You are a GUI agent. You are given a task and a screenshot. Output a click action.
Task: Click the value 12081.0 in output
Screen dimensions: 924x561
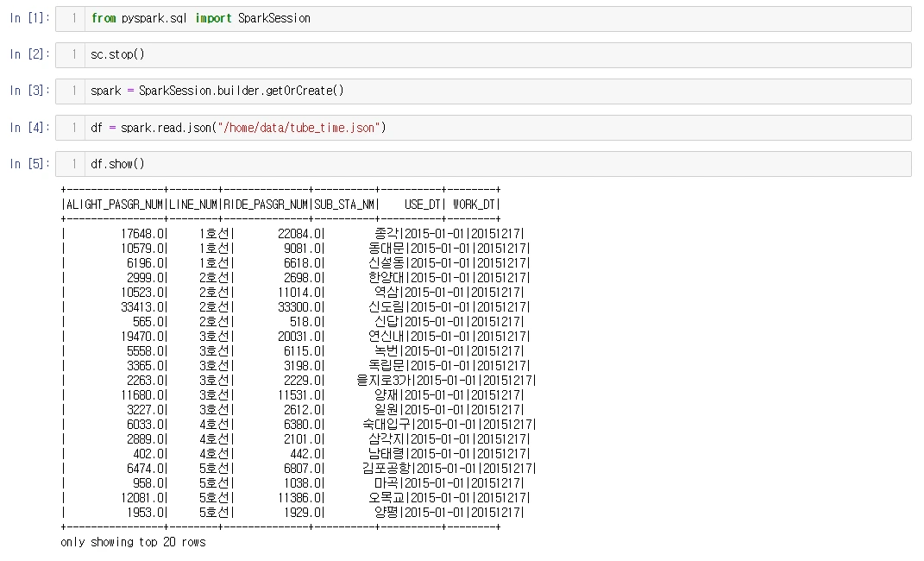[x=141, y=498]
